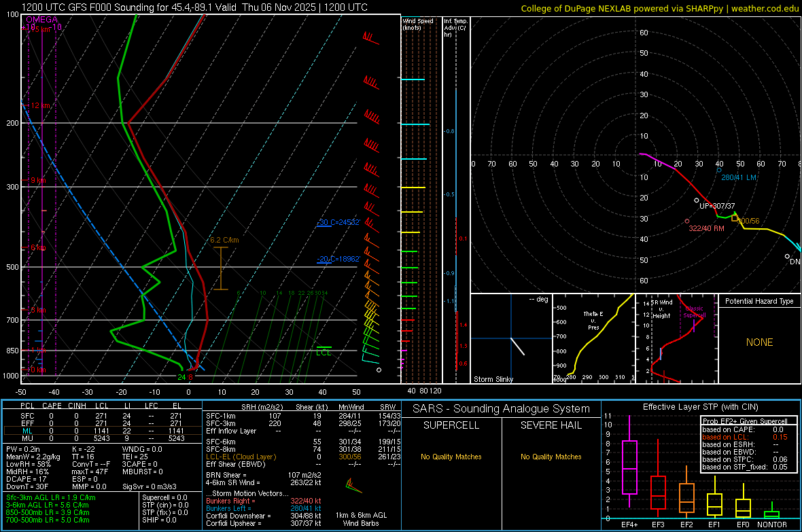Open the Storm Slinky panel label

[493, 379]
